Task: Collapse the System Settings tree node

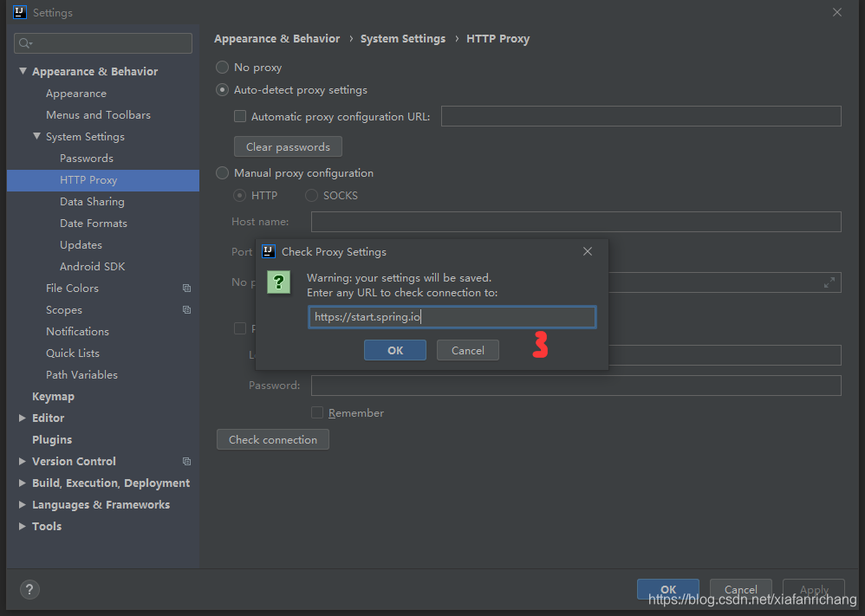Action: [36, 136]
